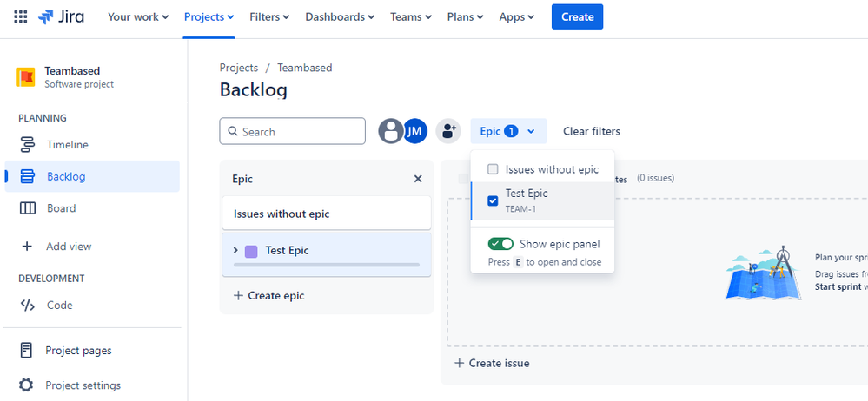Click the Code icon under Development
Image resolution: width=868 pixels, height=401 pixels.
coord(27,306)
